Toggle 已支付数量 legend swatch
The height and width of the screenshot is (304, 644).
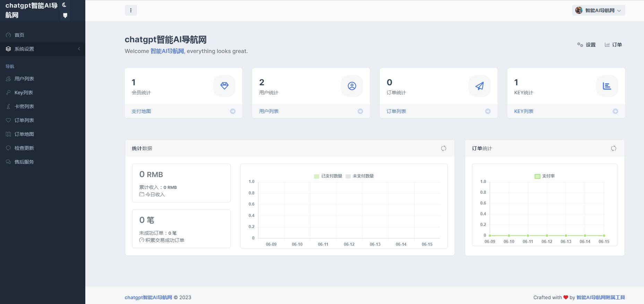[x=317, y=176]
